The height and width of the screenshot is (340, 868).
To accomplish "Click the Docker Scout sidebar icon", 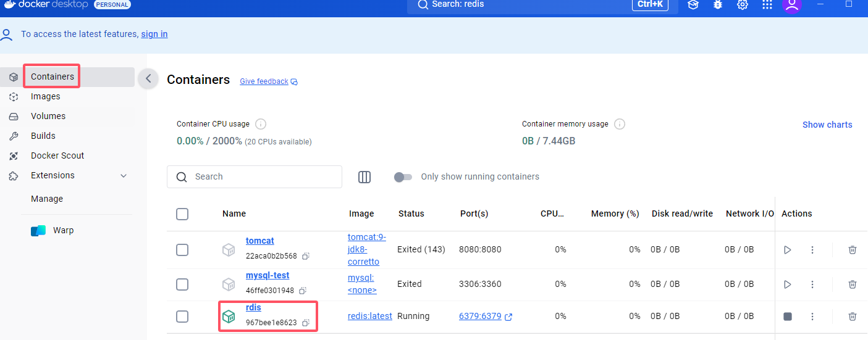I will coord(14,156).
